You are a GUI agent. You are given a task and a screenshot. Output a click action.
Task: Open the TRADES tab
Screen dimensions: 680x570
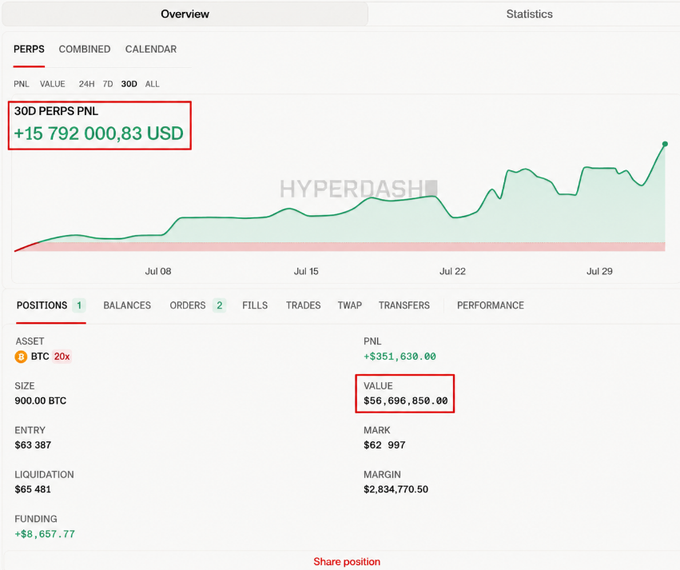point(303,305)
